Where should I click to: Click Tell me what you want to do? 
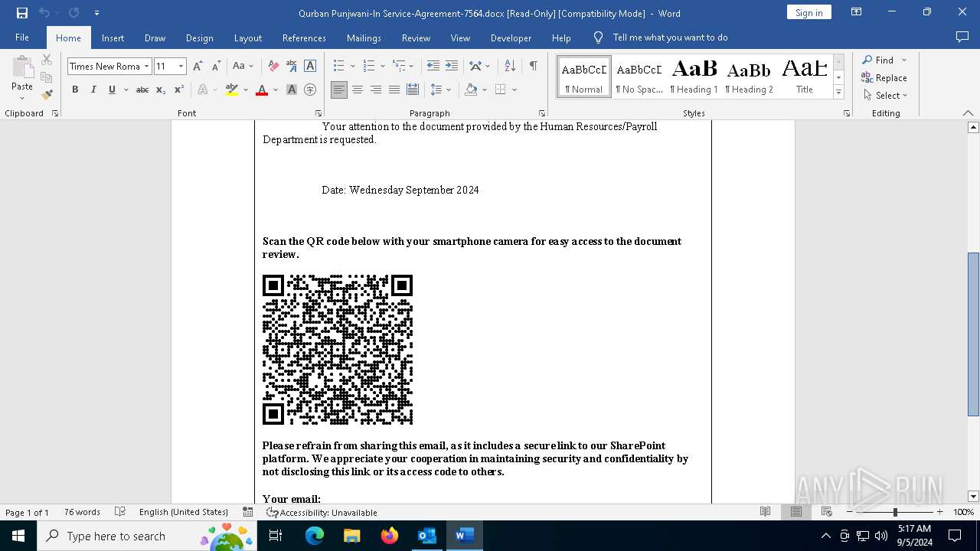click(670, 37)
